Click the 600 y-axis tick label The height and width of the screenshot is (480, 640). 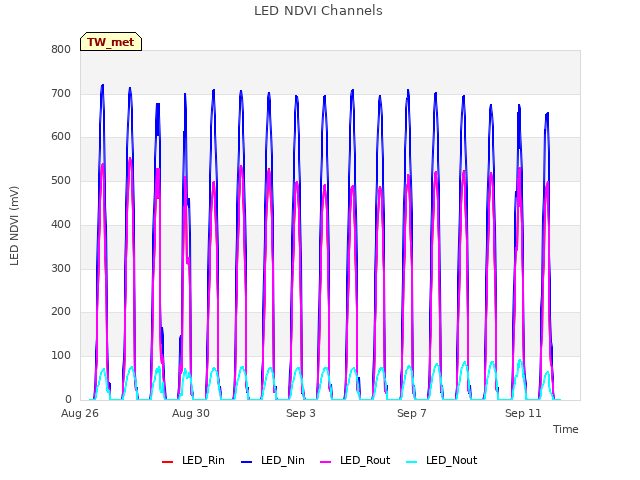(x=61, y=137)
